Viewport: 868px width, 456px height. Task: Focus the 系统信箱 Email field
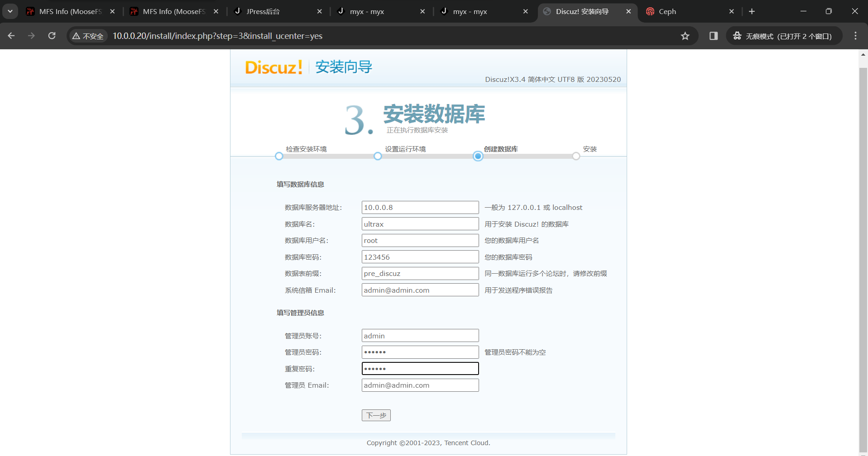(420, 290)
